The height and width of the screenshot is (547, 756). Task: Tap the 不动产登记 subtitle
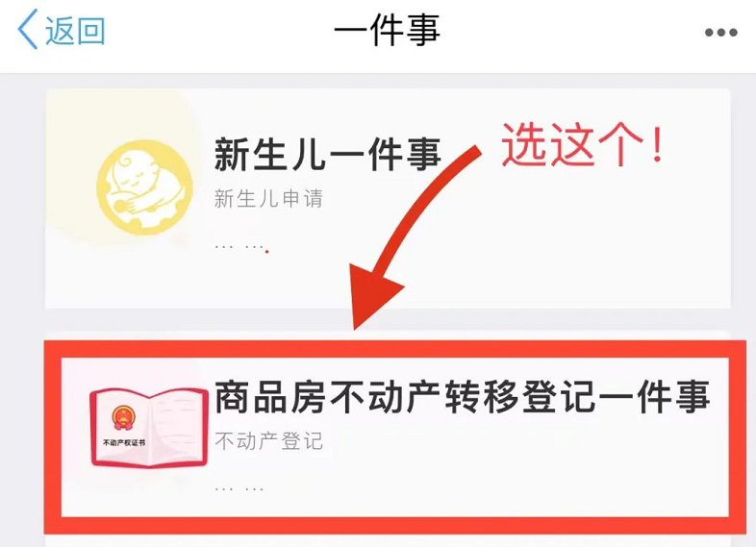click(x=268, y=441)
